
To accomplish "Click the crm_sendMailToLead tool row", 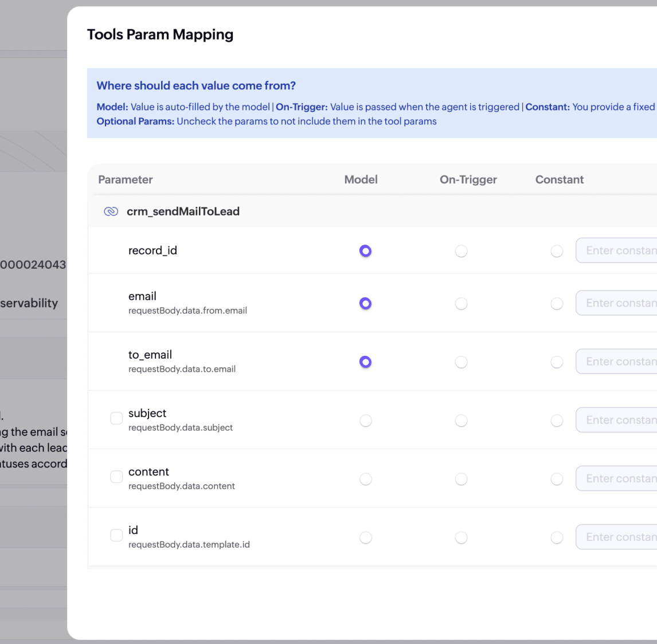I will (183, 211).
